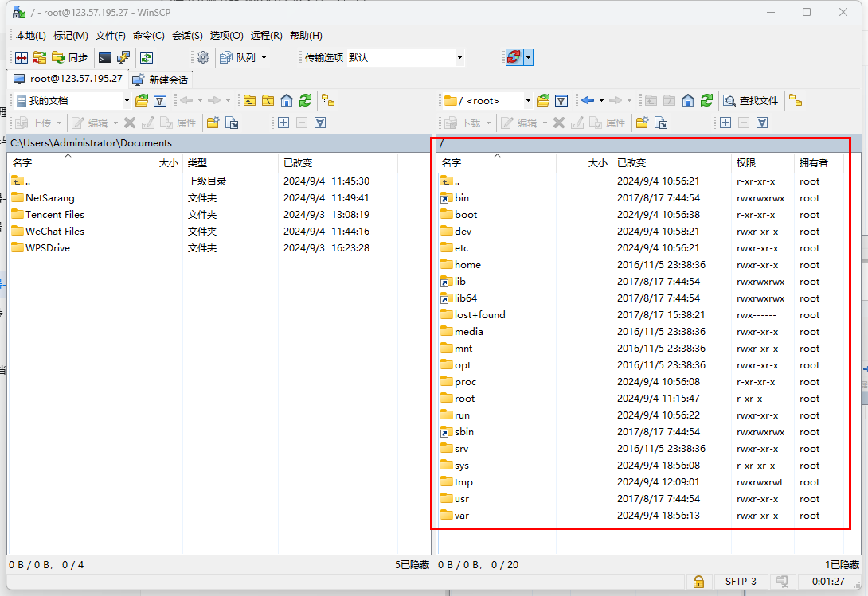Open the 标记(M) menu
Image resolution: width=868 pixels, height=596 pixels.
(70, 36)
